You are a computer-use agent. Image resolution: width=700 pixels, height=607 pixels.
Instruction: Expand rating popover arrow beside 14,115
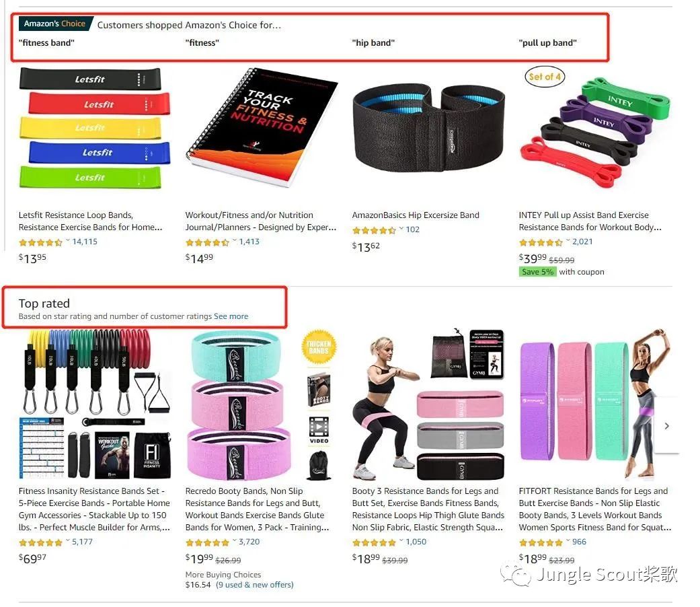click(x=68, y=241)
